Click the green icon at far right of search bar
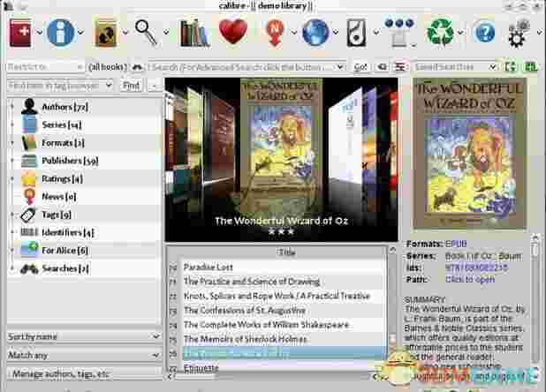Image resolution: width=546 pixels, height=392 pixels. click(531, 66)
